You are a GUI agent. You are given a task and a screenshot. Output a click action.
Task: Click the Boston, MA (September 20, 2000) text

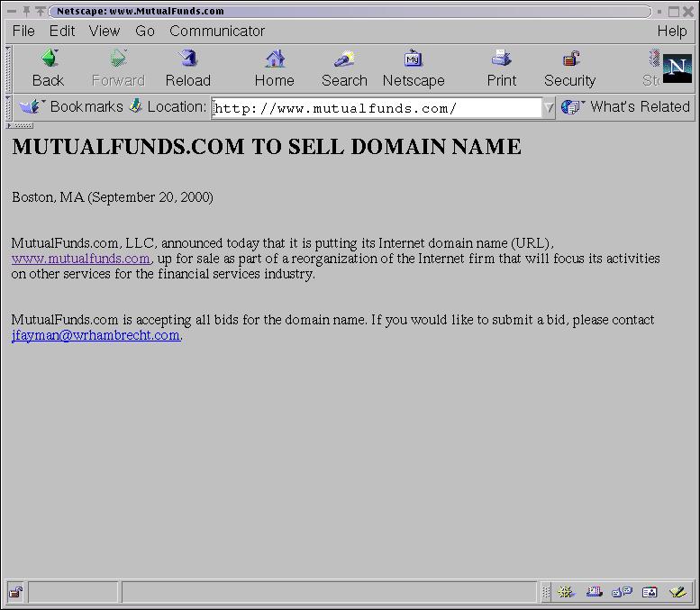pos(113,197)
